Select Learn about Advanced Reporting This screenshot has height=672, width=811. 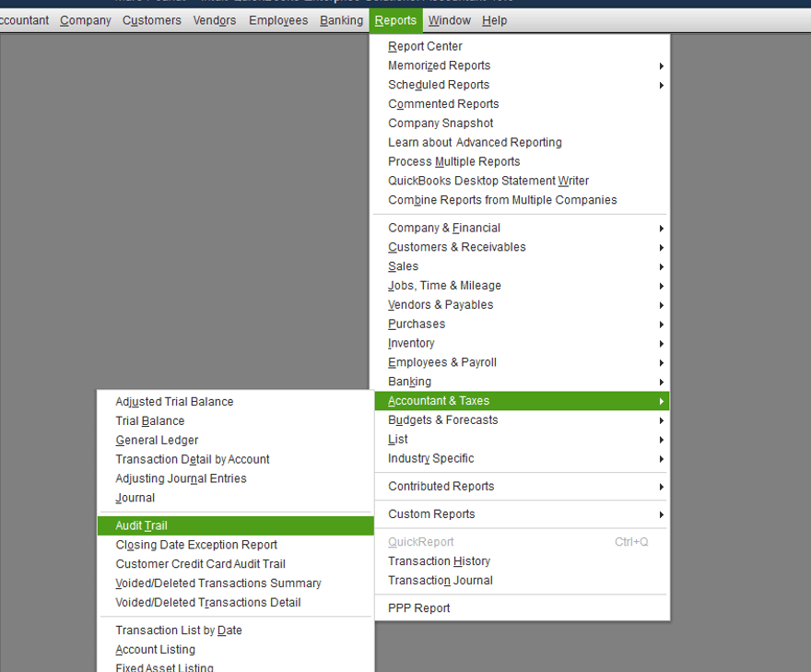click(522, 142)
